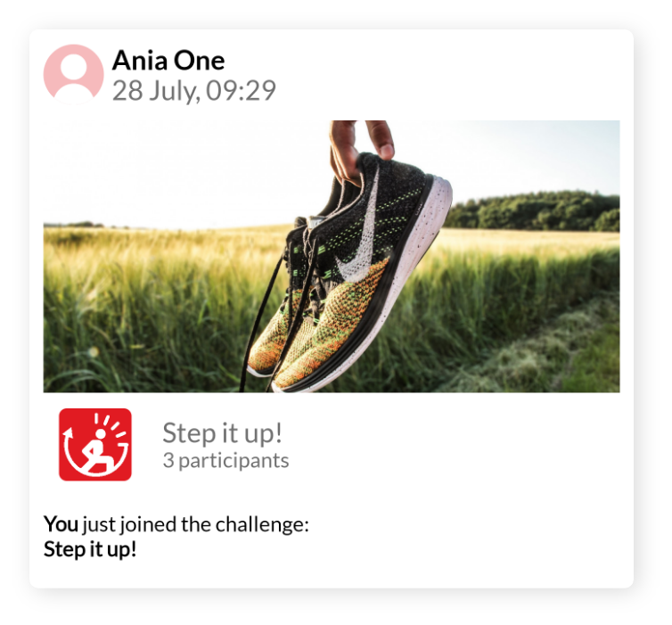The width and height of the screenshot is (672, 625).
Task: Open the gray Step it up! challenge title
Action: coord(222,433)
